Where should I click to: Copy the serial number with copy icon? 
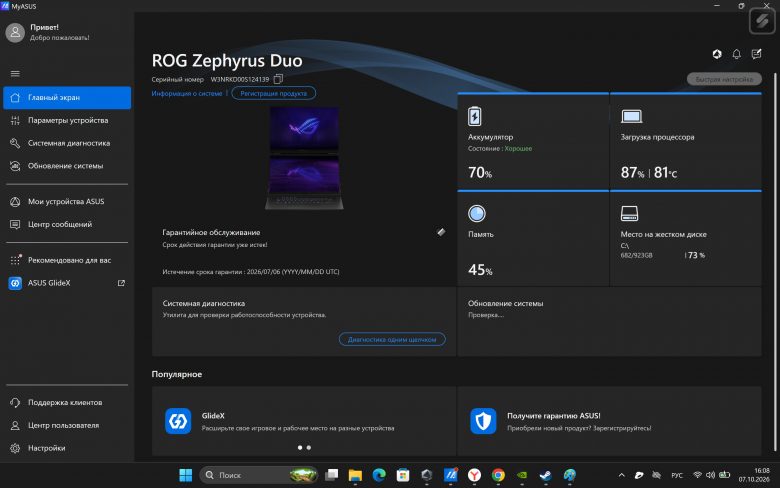pyautogui.click(x=278, y=79)
